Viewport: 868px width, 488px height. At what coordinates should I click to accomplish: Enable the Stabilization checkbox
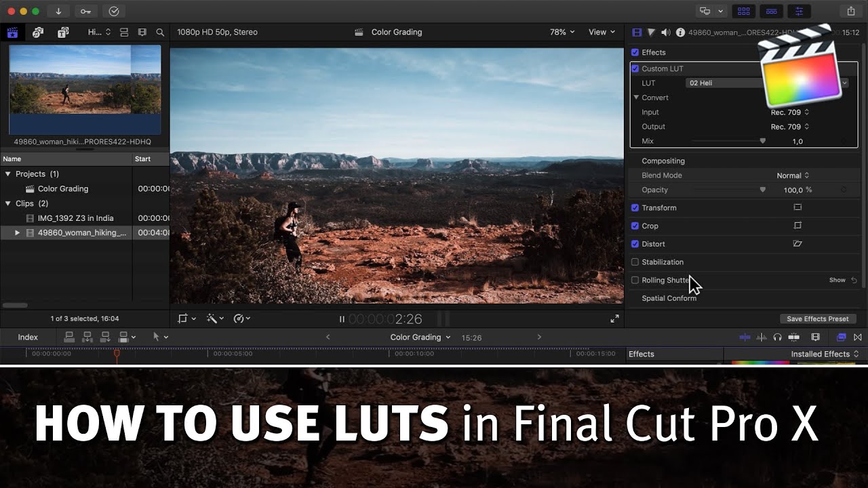pos(635,262)
